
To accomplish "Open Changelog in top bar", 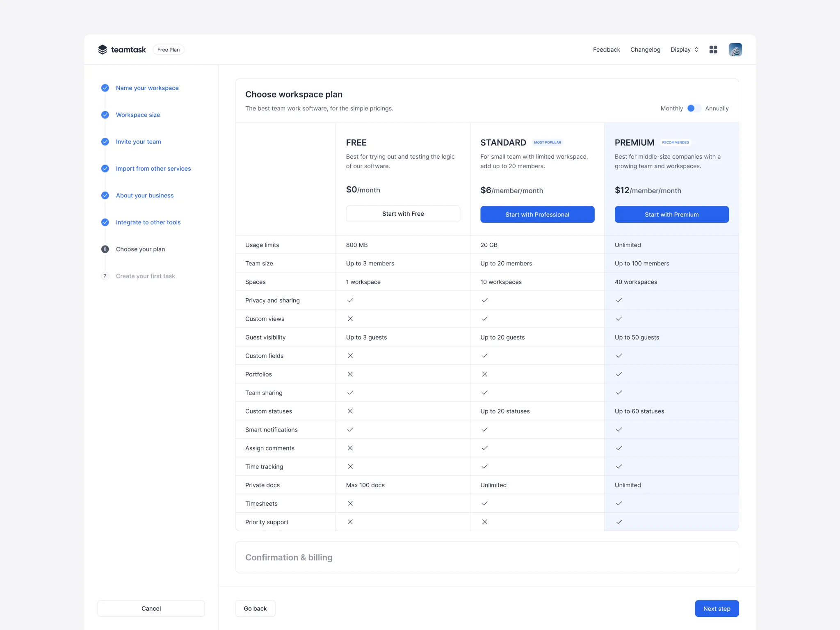I will click(x=645, y=50).
